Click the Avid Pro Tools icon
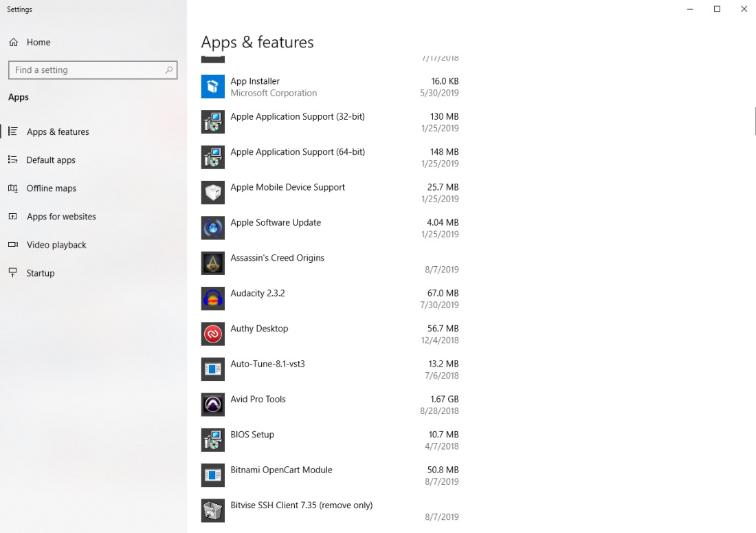 [212, 404]
